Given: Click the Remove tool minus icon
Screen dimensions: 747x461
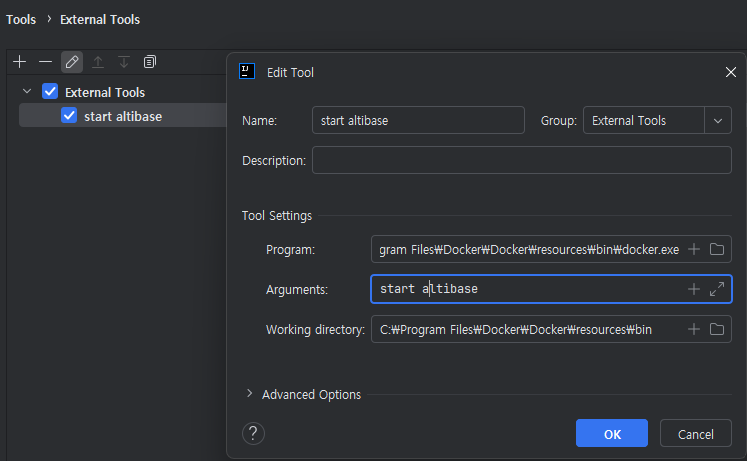Looking at the screenshot, I should pyautogui.click(x=45, y=62).
